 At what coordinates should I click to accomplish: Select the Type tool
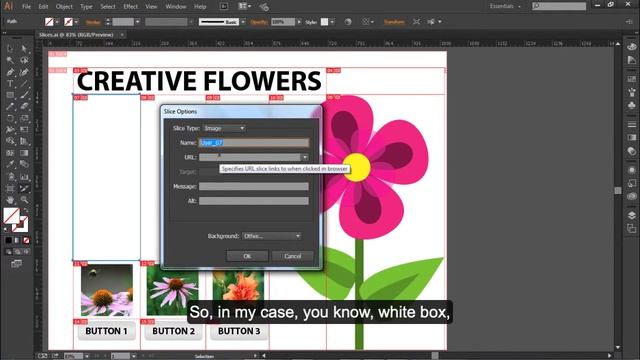tap(10, 84)
